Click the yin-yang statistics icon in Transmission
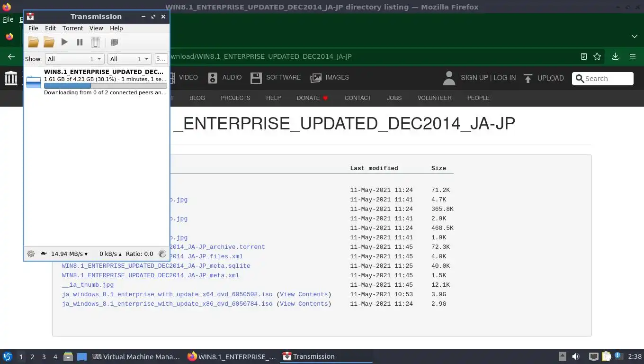 tap(162, 254)
